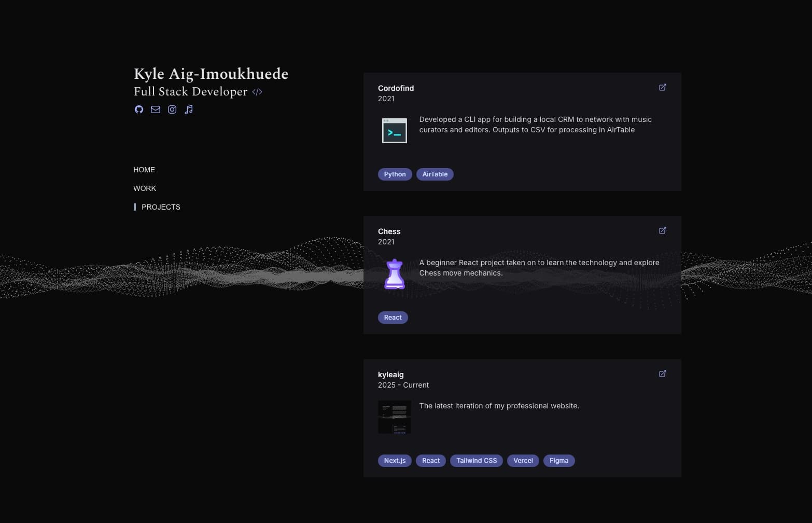Click the music note icon

[x=189, y=109]
